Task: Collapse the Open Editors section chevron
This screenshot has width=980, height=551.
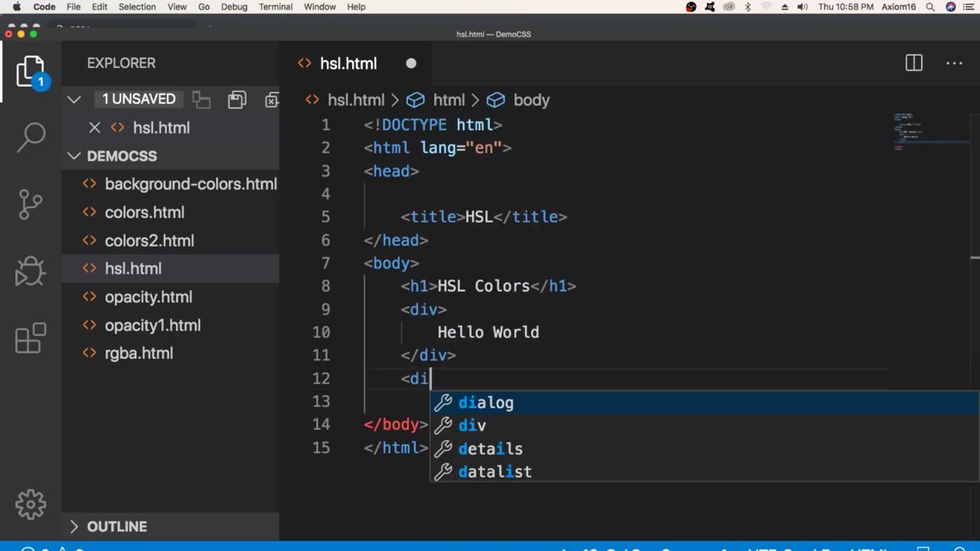Action: tap(74, 99)
